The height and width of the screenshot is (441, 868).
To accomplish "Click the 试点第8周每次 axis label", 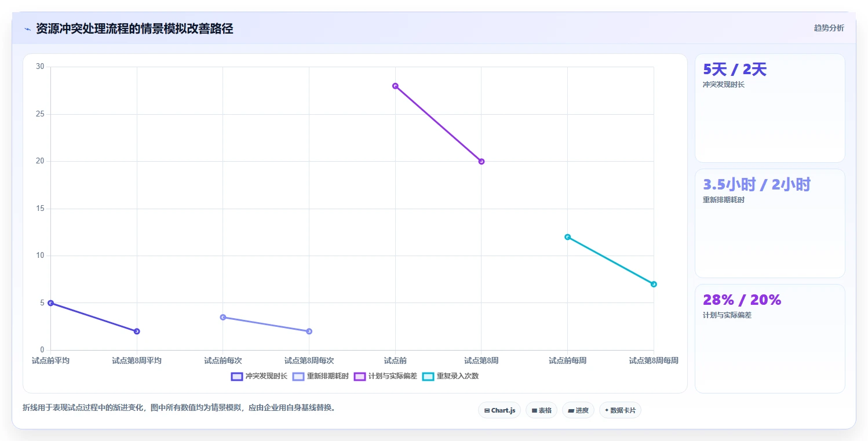I will coord(309,360).
